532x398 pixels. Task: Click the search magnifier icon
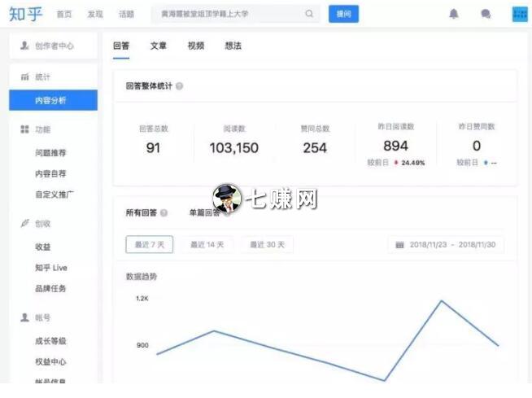tap(309, 14)
